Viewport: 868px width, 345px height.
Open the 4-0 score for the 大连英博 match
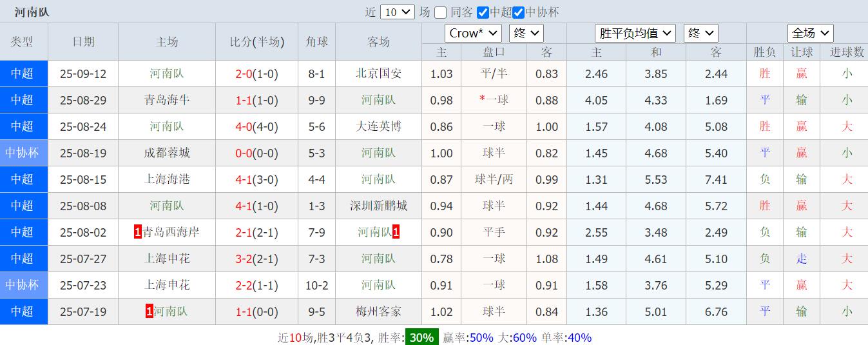[x=244, y=126]
